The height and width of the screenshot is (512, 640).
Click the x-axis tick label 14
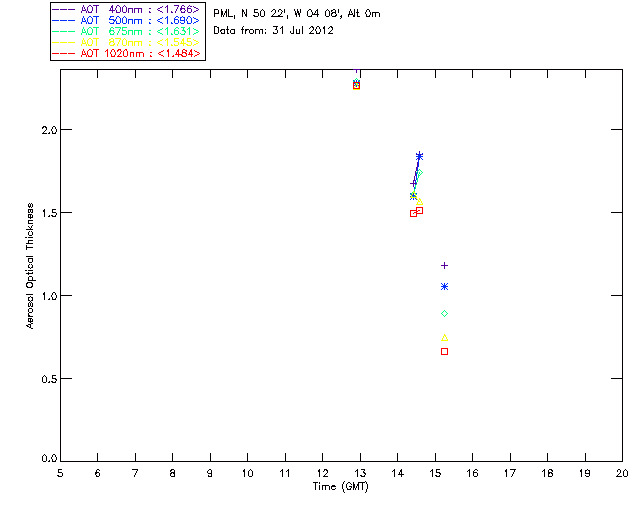(398, 473)
